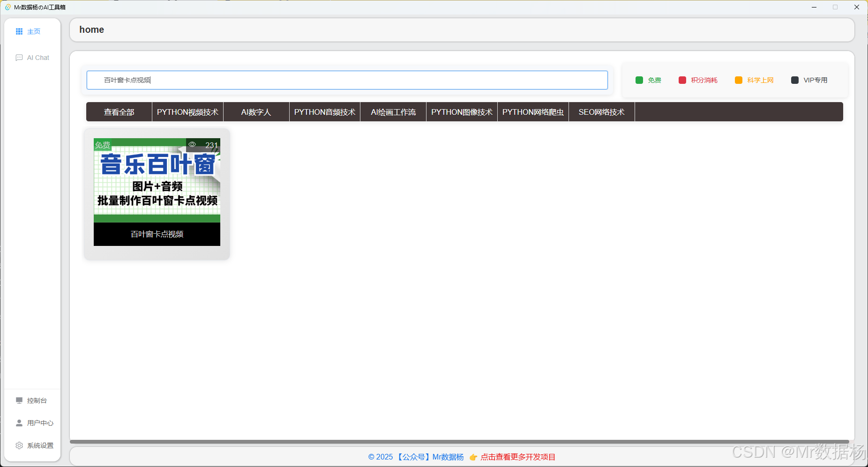This screenshot has width=868, height=467.
Task: Click the 点击查看更多开发项目 footer link
Action: (518, 457)
